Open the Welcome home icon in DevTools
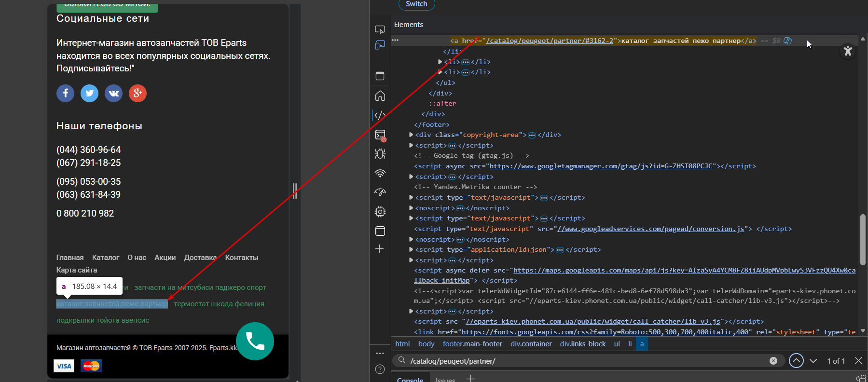868x382 pixels. tap(380, 95)
